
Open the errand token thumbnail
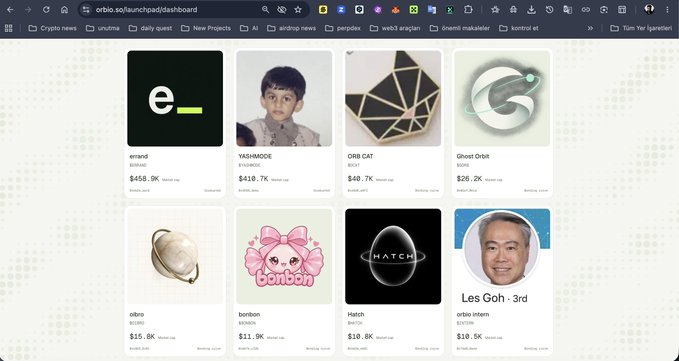(x=175, y=98)
